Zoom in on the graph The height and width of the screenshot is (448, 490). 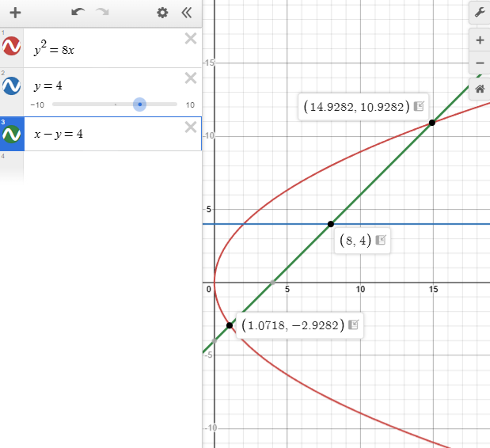coord(478,40)
